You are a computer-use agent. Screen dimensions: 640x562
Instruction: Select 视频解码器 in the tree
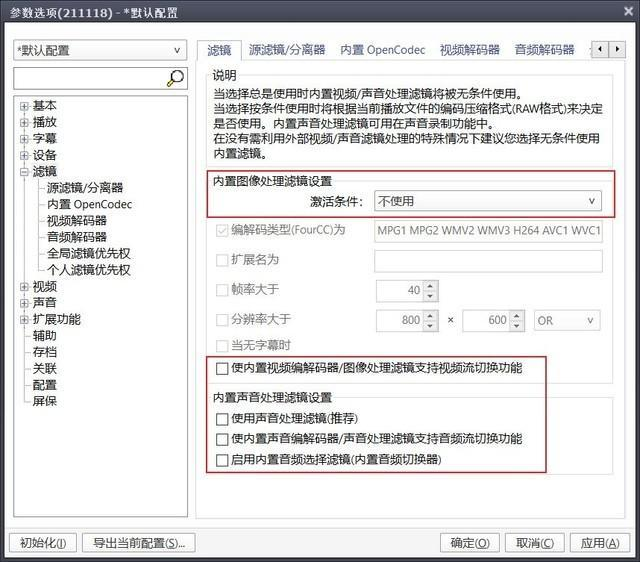point(77,221)
